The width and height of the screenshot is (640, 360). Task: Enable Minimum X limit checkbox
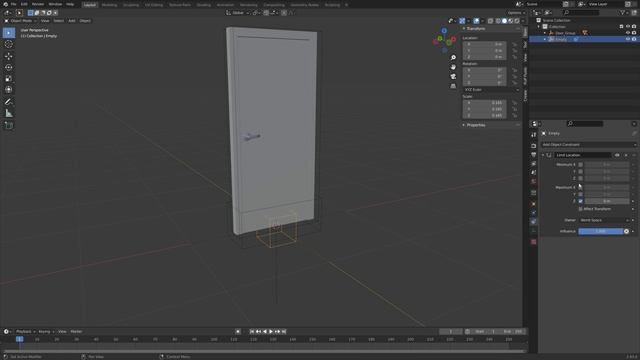(x=580, y=164)
